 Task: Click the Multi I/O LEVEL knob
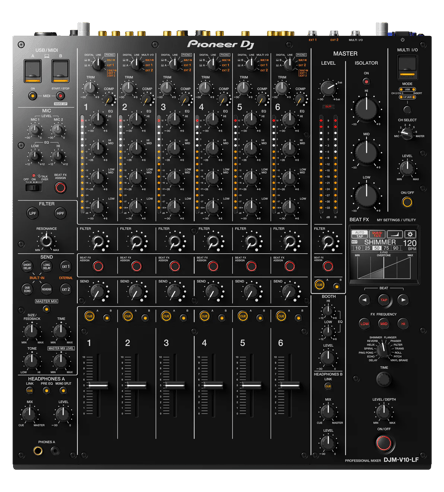pyautogui.click(x=407, y=168)
